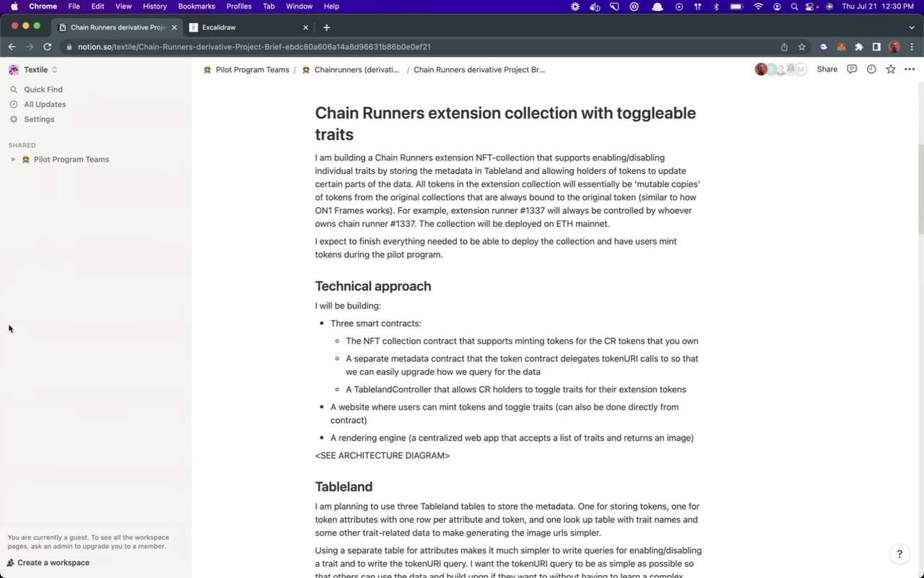Click the date and time in menu bar
The height and width of the screenshot is (578, 924).
pos(878,7)
